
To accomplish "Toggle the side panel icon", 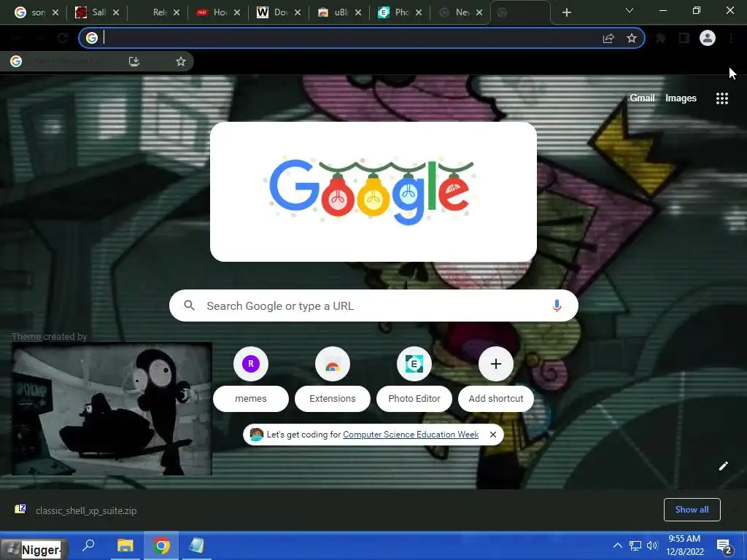I will [x=684, y=38].
